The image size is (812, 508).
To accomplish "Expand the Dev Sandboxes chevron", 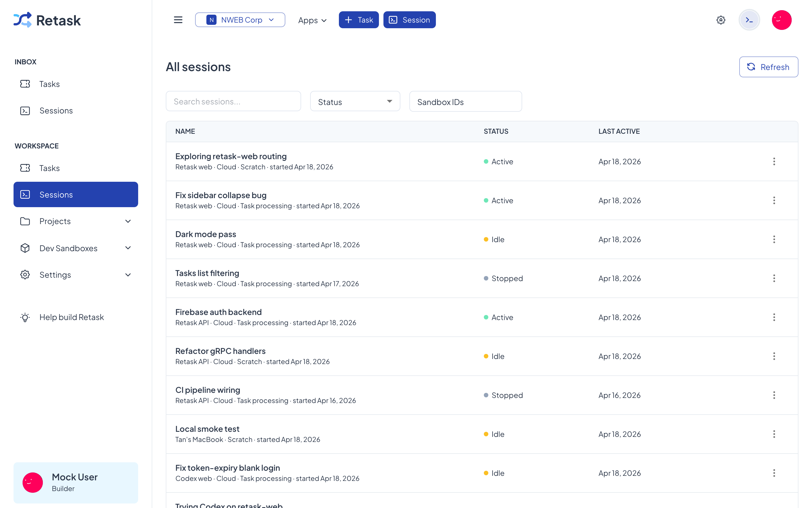I will [128, 248].
